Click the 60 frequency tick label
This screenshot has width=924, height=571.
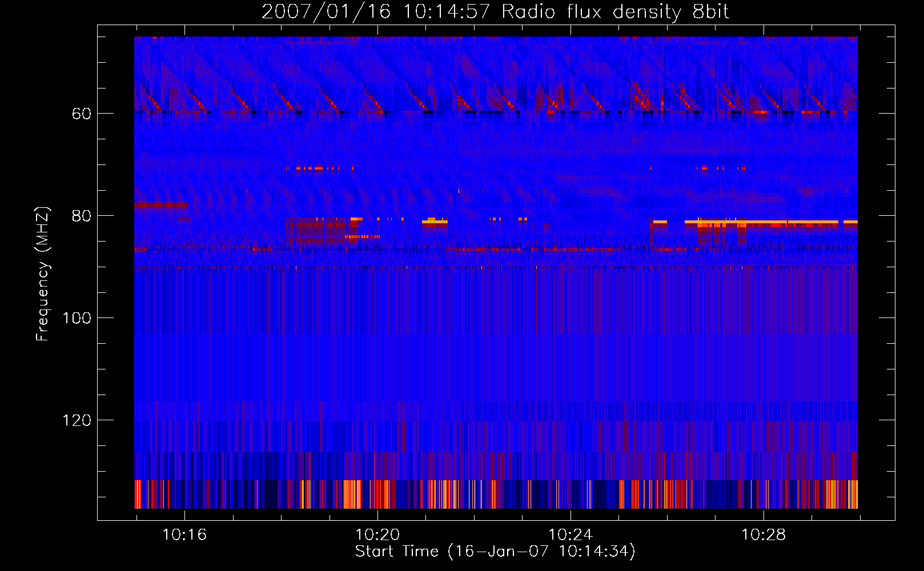[82, 114]
